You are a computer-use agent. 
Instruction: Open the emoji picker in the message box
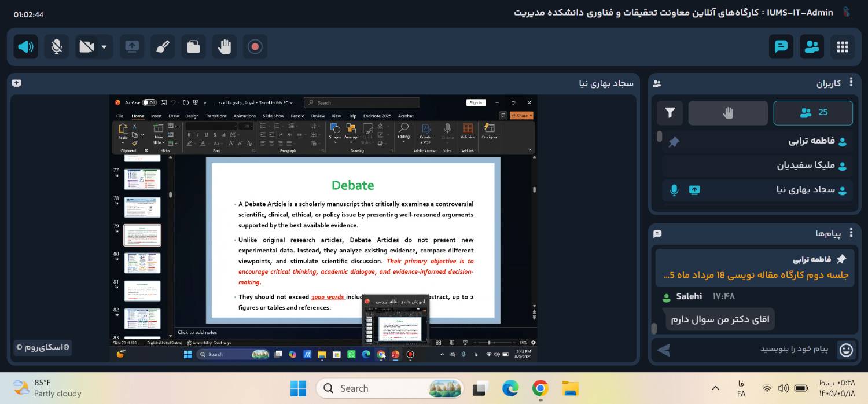(x=846, y=350)
